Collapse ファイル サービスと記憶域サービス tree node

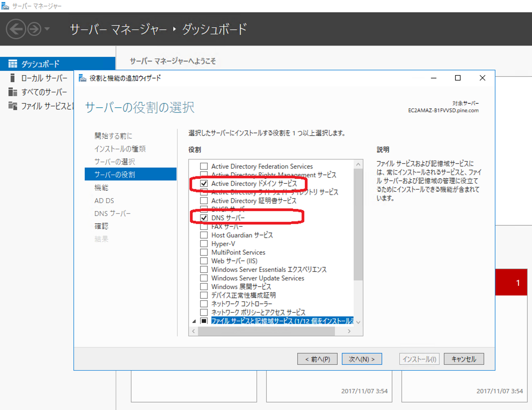(x=194, y=321)
